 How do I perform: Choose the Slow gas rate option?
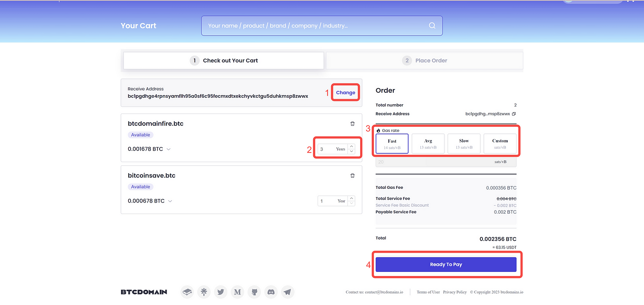tap(464, 144)
